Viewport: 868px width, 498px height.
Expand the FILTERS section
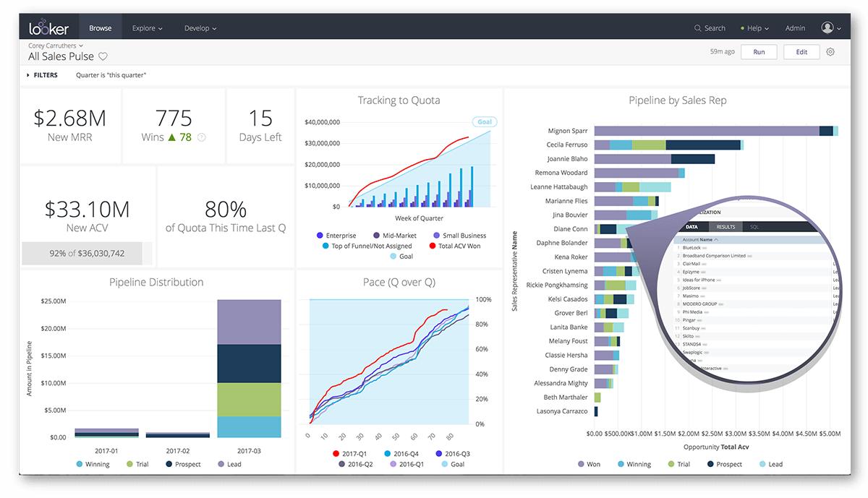42,75
